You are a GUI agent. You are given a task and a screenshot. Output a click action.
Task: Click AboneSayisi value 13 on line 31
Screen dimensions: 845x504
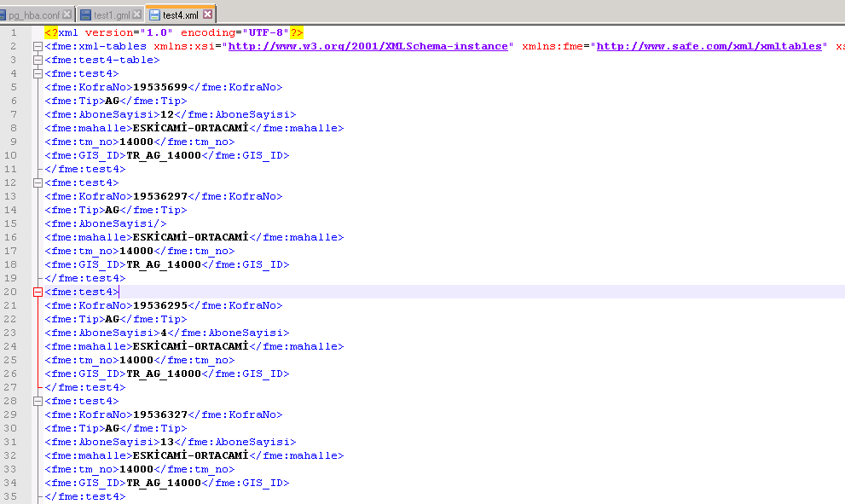pyautogui.click(x=167, y=442)
